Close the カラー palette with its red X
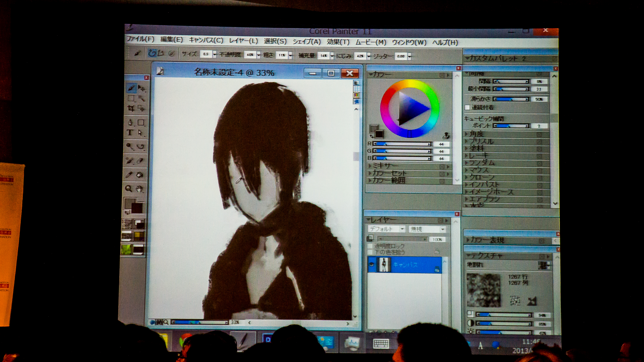644x362 pixels. (458, 68)
